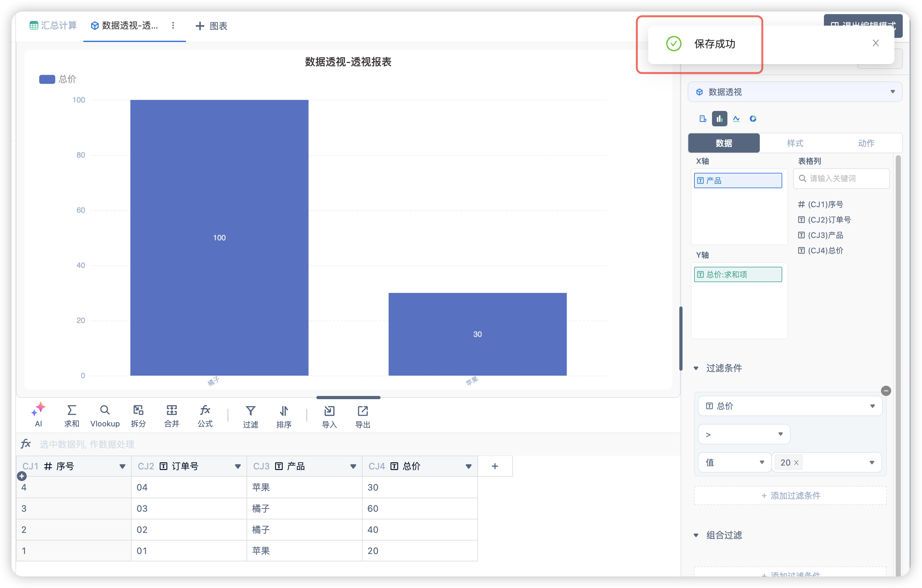The height and width of the screenshot is (588, 922).
Task: Select (CJ3)产品 in the column list
Action: [x=820, y=235]
